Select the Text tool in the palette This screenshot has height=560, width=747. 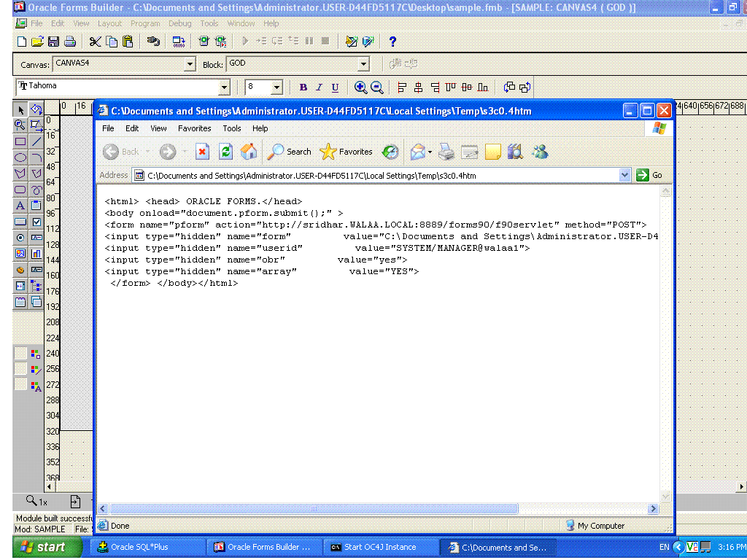point(20,206)
